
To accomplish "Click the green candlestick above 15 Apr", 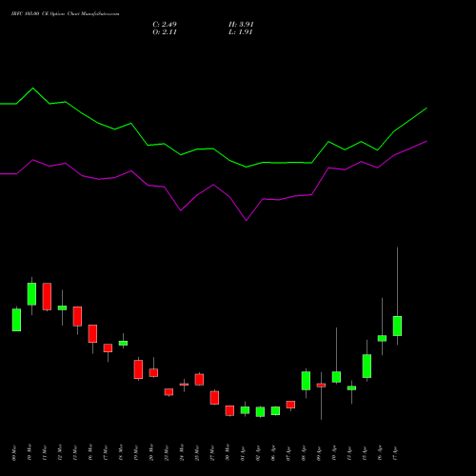I will click(367, 366).
